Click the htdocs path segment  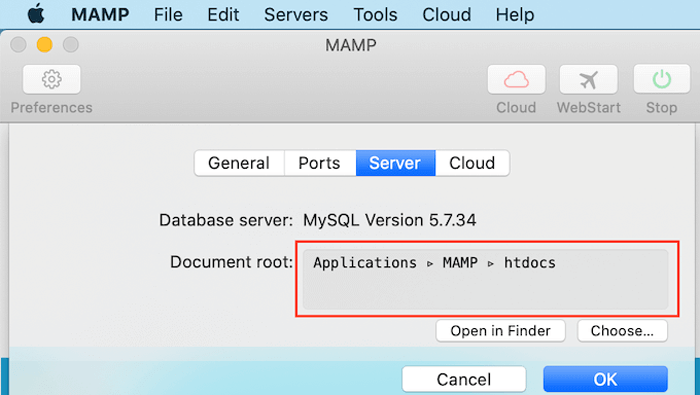530,262
